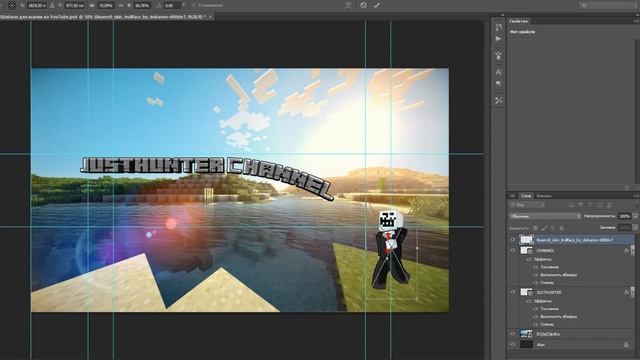640x360 pixels.
Task: Click the X position field in options bar
Action: (37, 6)
